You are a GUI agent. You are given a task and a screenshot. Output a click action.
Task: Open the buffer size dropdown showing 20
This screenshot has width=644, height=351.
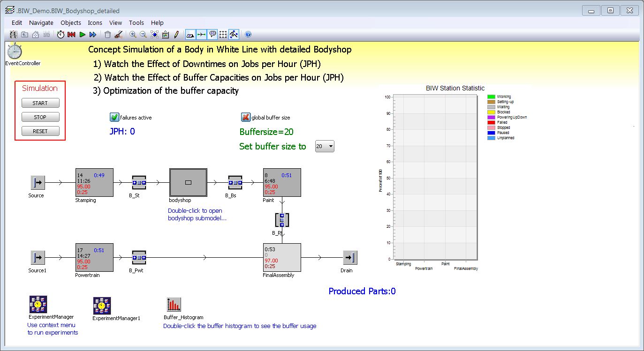(325, 146)
